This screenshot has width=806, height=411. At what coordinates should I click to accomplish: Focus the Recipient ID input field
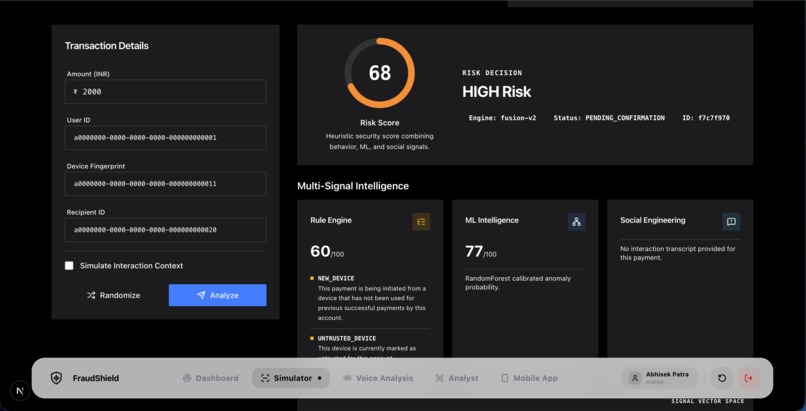166,230
